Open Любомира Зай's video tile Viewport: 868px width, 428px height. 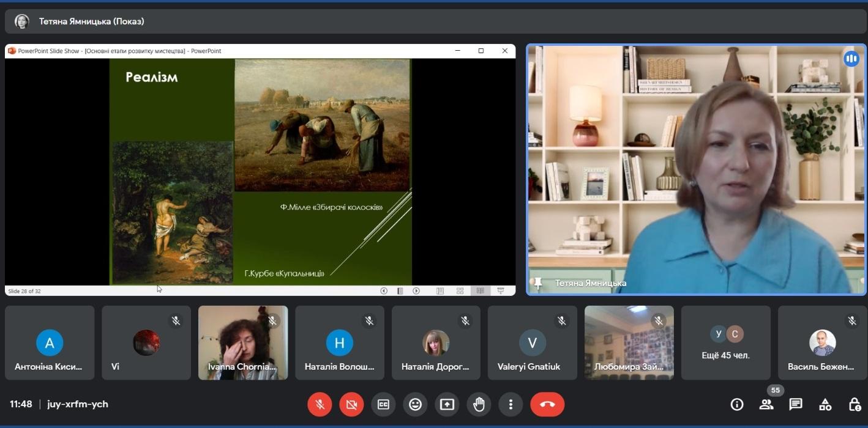click(x=629, y=342)
